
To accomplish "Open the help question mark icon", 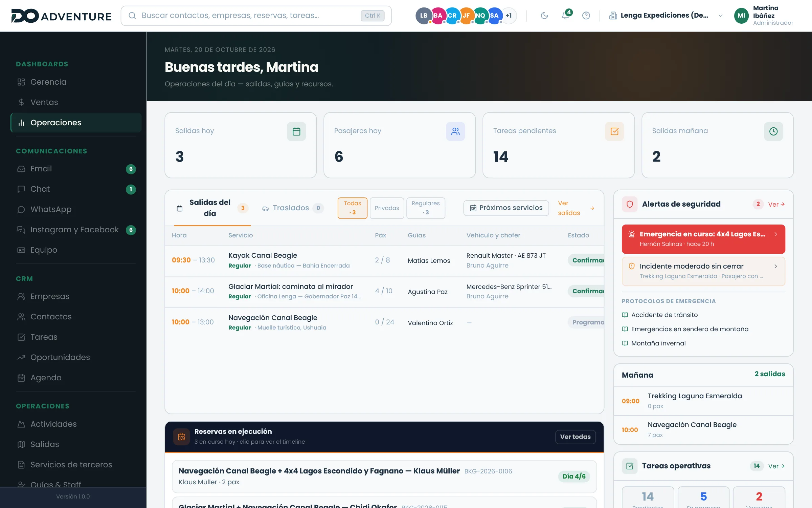I will pyautogui.click(x=586, y=16).
